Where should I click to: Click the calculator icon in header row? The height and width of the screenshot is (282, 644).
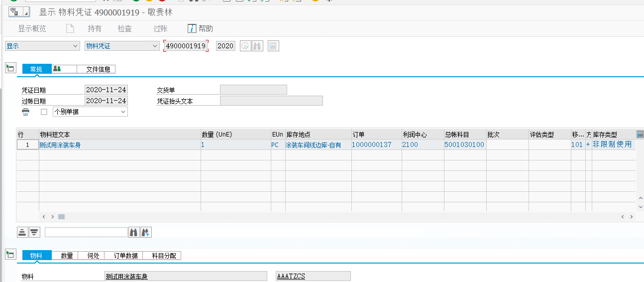pyautogui.click(x=273, y=46)
